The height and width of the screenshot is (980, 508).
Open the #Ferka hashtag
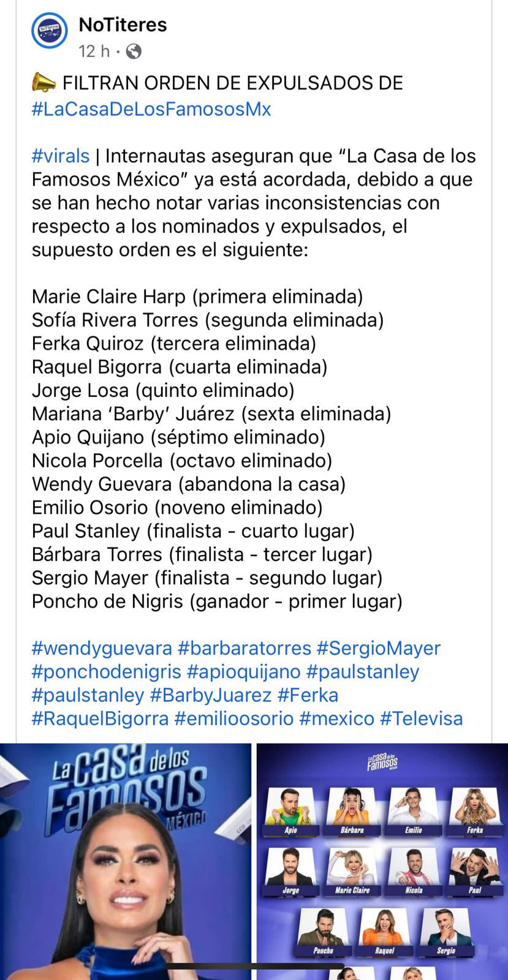[308, 695]
